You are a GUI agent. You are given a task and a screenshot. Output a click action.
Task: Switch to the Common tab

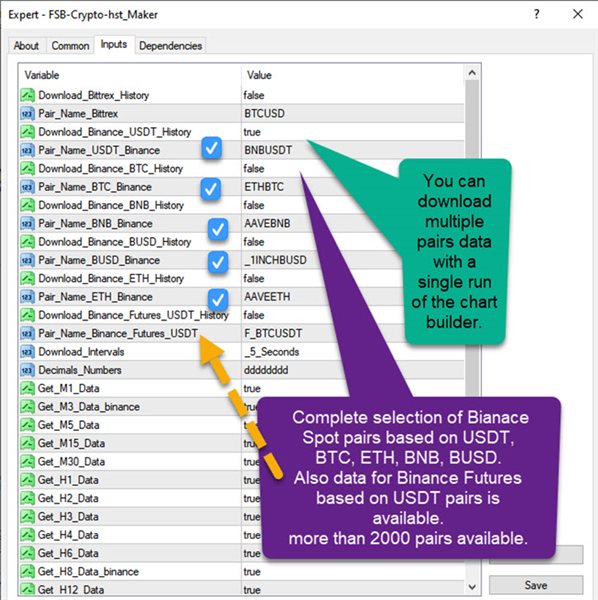(x=70, y=46)
